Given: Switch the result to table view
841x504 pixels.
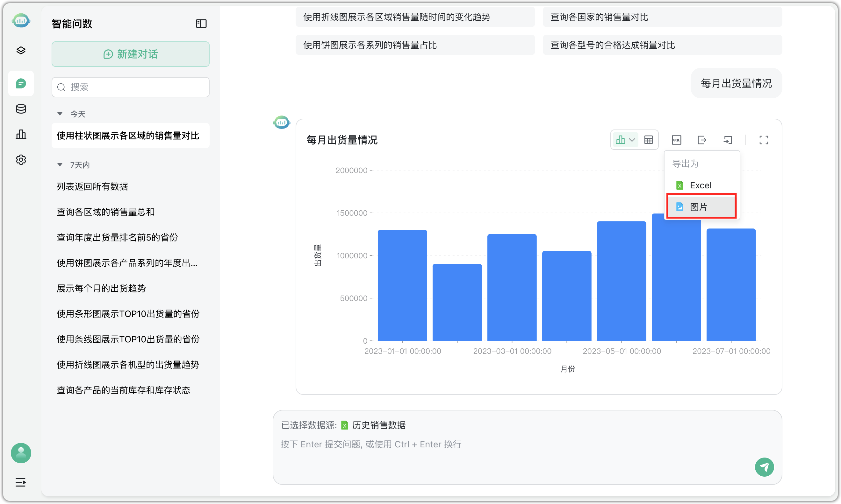Looking at the screenshot, I should (x=649, y=140).
